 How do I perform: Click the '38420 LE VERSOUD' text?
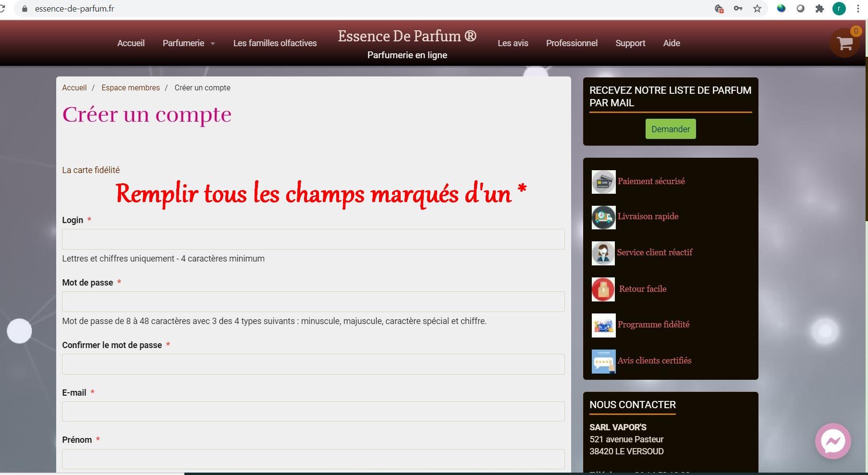click(x=626, y=451)
